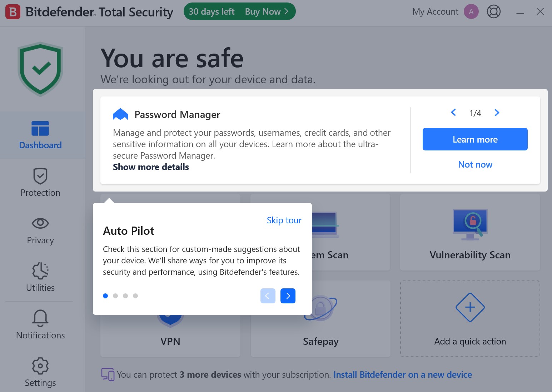Viewport: 552px width, 392px height.
Task: Click the support lifebuoy icon
Action: point(493,12)
